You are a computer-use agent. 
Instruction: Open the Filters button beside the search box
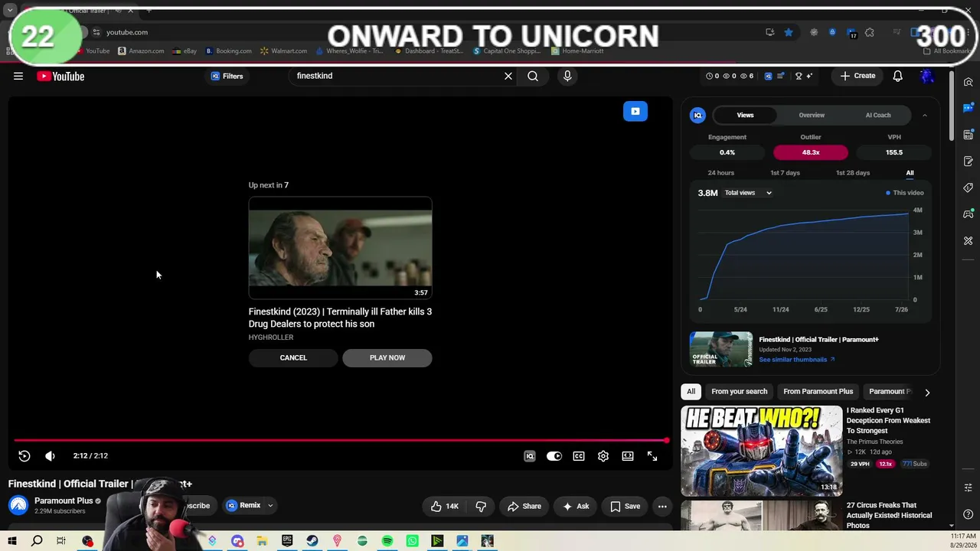[227, 76]
